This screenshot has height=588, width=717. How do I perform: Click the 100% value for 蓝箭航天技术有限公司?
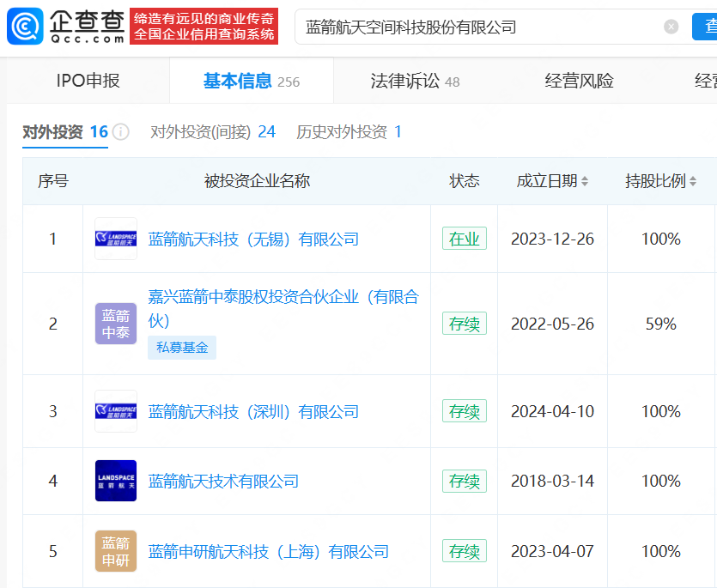[x=660, y=481]
